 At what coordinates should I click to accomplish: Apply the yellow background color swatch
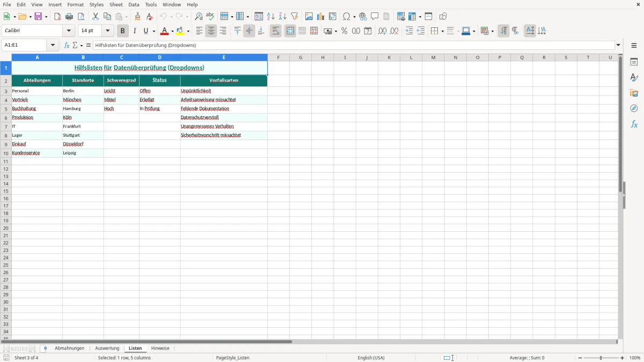[180, 31]
